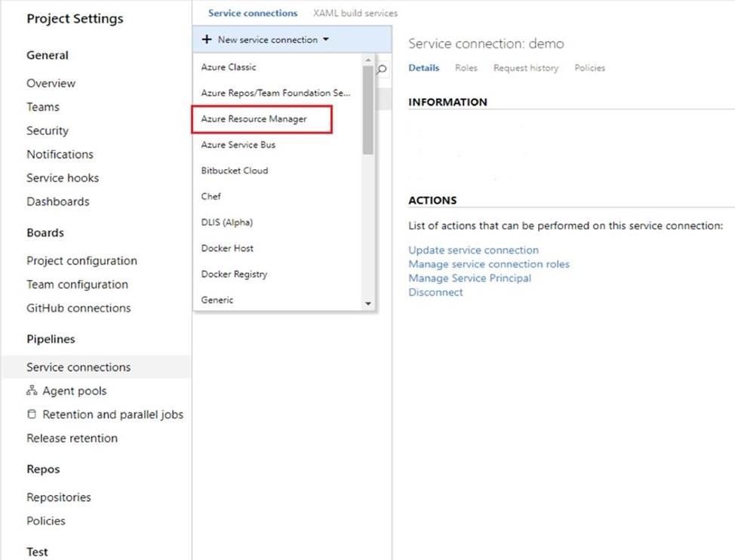This screenshot has width=735, height=560.
Task: Select Azure Repos/Team Foundation Server option
Action: (278, 93)
